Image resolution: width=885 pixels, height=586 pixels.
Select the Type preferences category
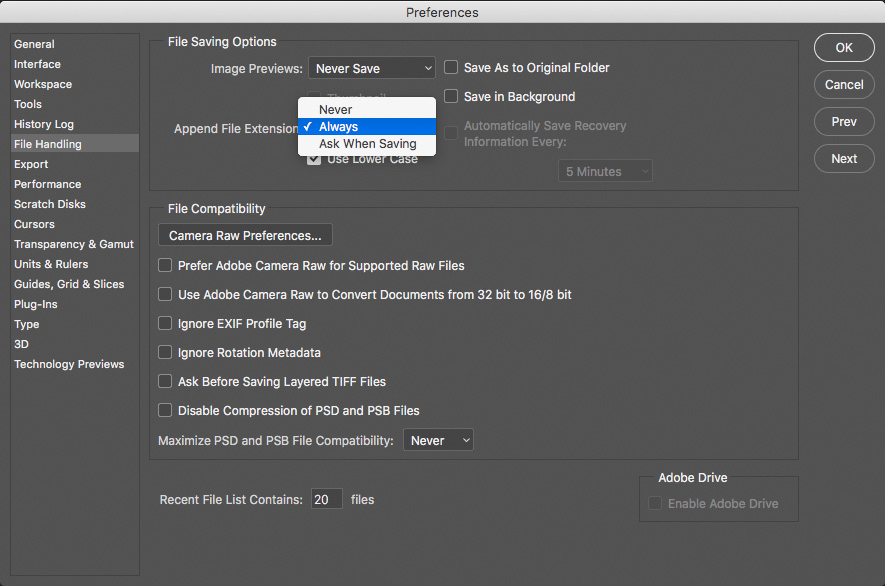pyautogui.click(x=26, y=324)
